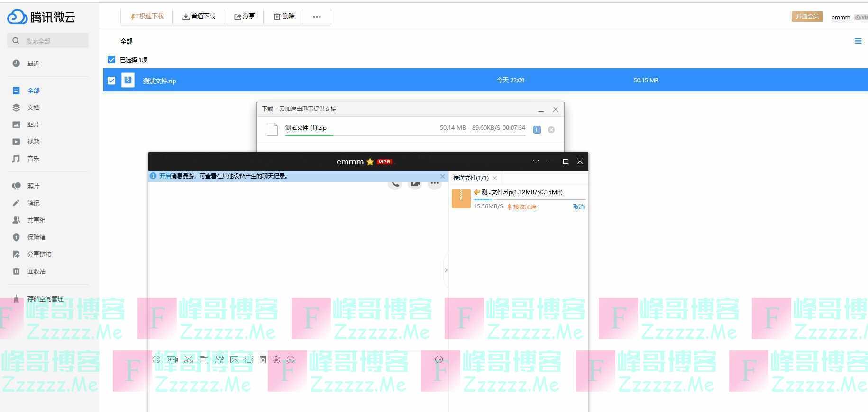Pause the 测试文件 (1).zip download
Viewport: 868px width, 412px height.
pyautogui.click(x=537, y=130)
